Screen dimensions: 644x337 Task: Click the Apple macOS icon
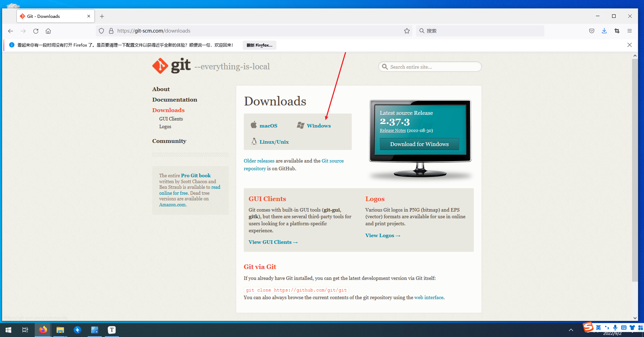(254, 125)
